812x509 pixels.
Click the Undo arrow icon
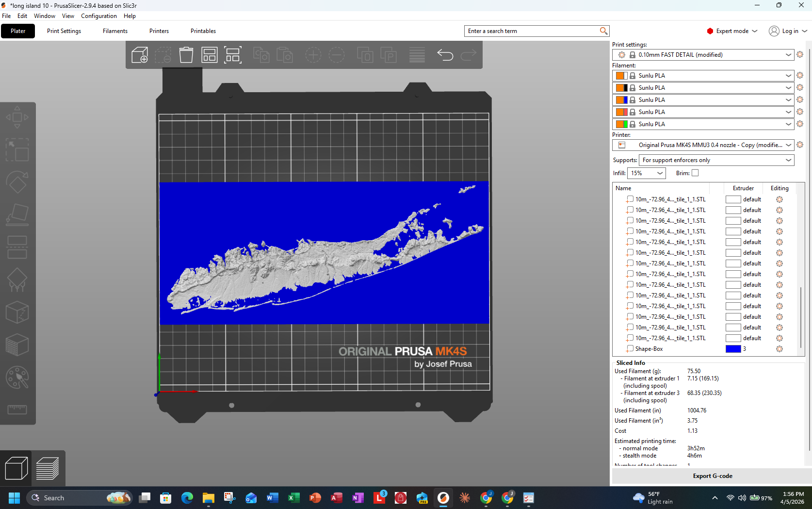445,55
